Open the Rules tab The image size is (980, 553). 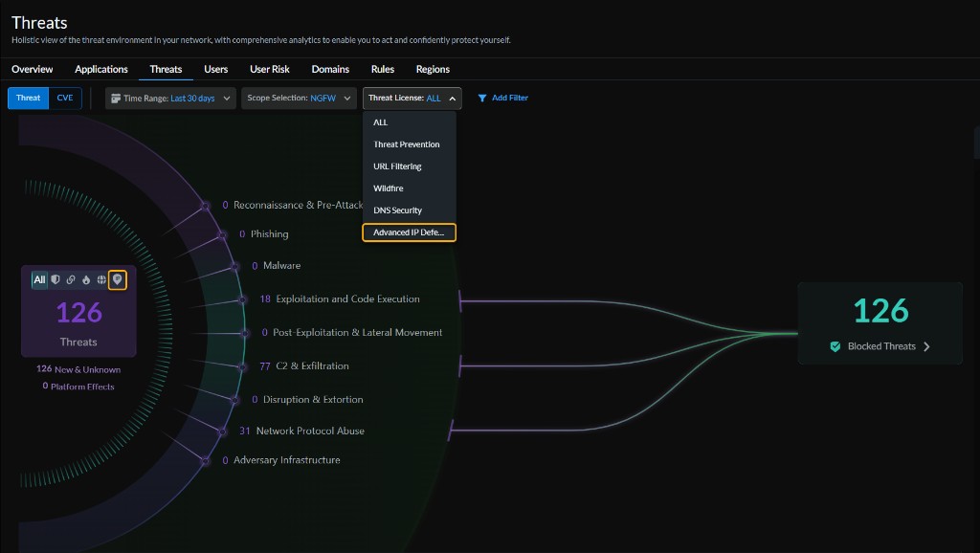click(383, 69)
